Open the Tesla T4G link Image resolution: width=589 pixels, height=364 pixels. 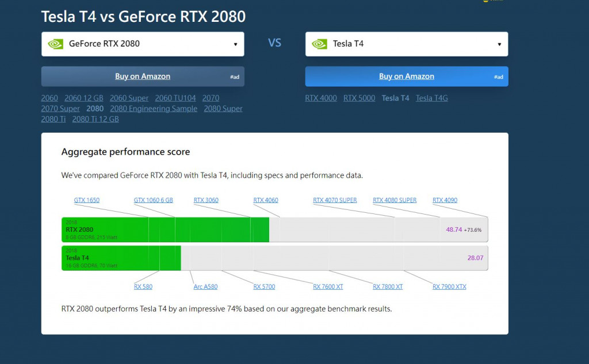[431, 98]
